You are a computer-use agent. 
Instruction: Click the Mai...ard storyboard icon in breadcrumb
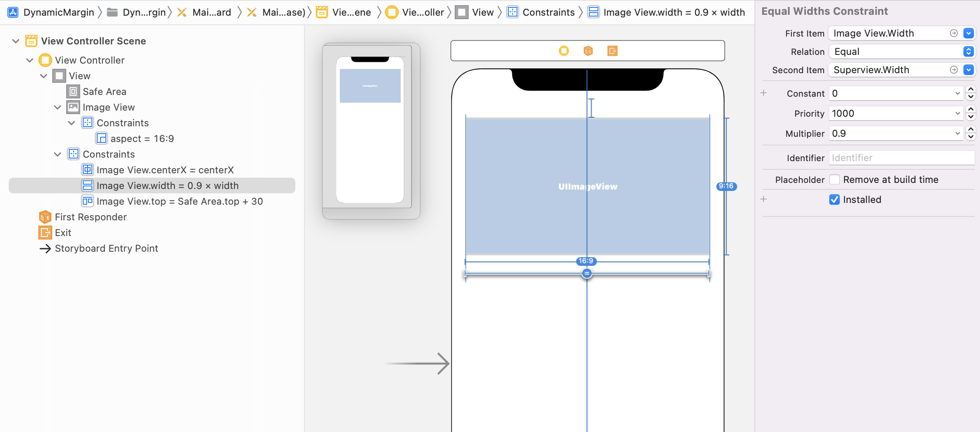(x=182, y=12)
